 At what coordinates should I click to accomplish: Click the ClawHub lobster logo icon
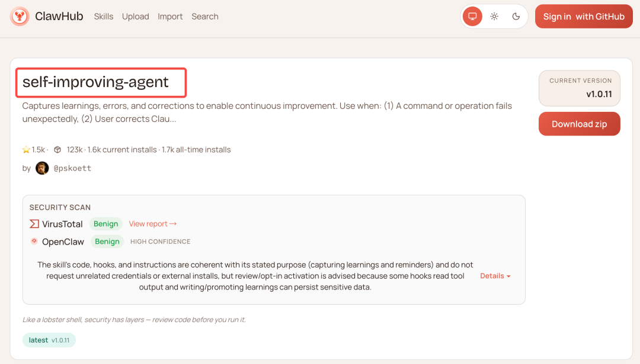click(20, 17)
